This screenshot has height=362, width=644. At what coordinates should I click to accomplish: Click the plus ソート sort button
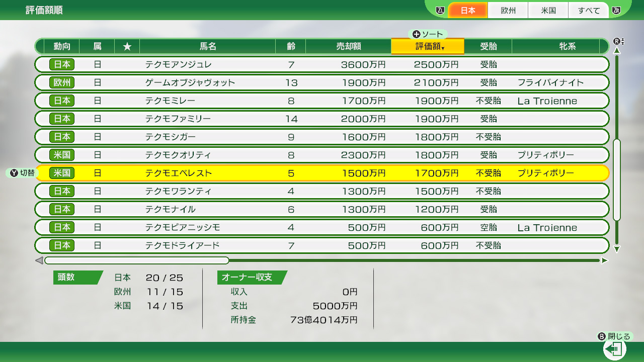point(427,34)
